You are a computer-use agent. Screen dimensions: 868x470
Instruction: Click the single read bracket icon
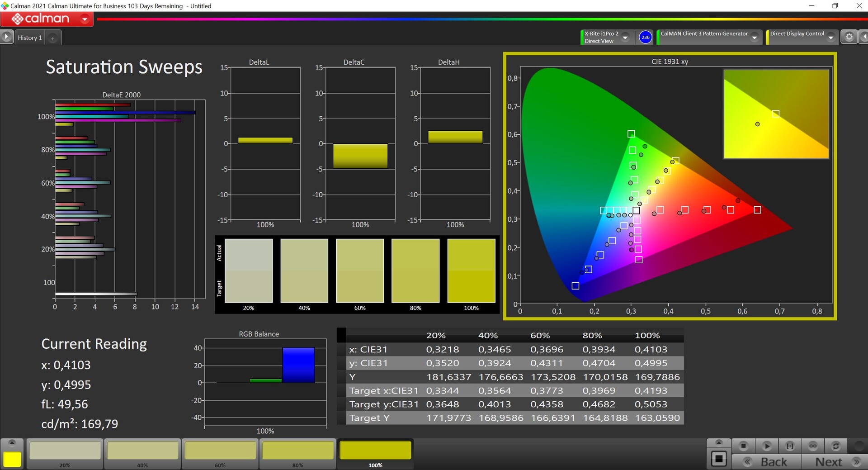point(790,446)
